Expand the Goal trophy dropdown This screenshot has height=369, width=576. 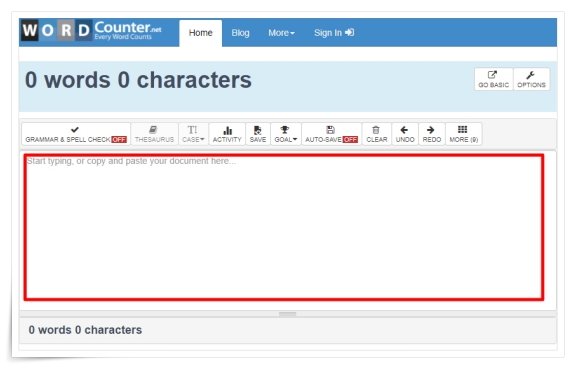[286, 134]
